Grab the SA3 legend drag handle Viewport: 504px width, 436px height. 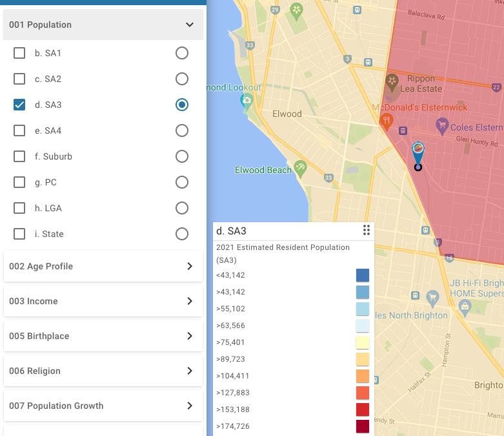point(366,231)
